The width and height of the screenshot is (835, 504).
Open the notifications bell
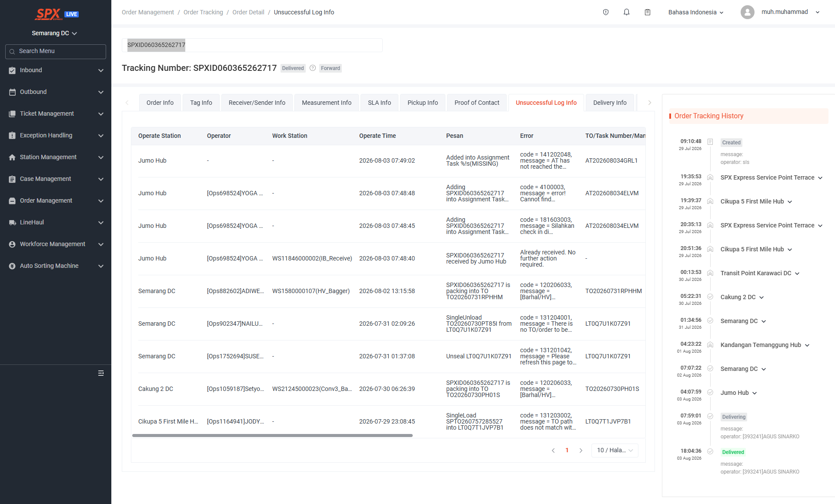tap(627, 12)
